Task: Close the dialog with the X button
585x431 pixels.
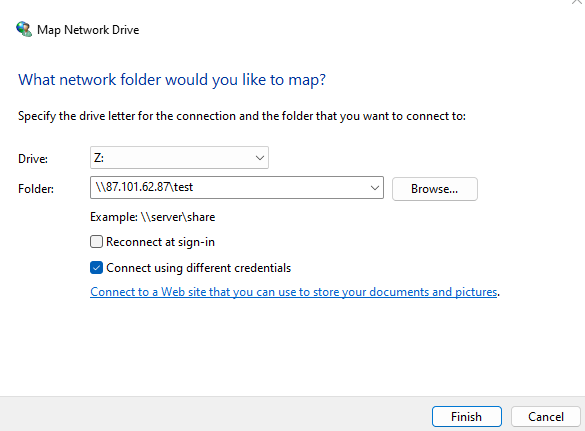Action: click(577, 2)
